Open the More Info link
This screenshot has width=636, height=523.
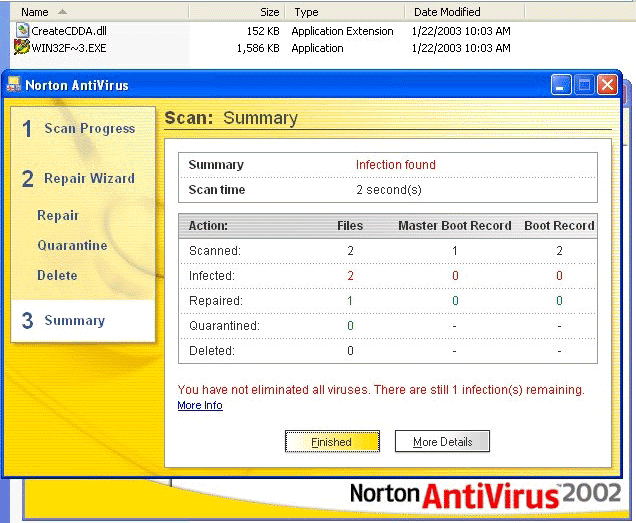tap(200, 406)
